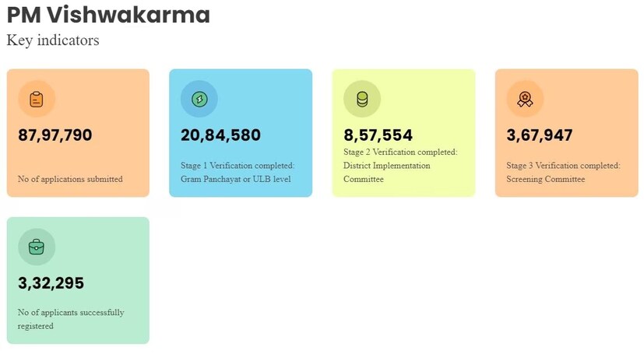Click the Key indicators subtitle

53,40
